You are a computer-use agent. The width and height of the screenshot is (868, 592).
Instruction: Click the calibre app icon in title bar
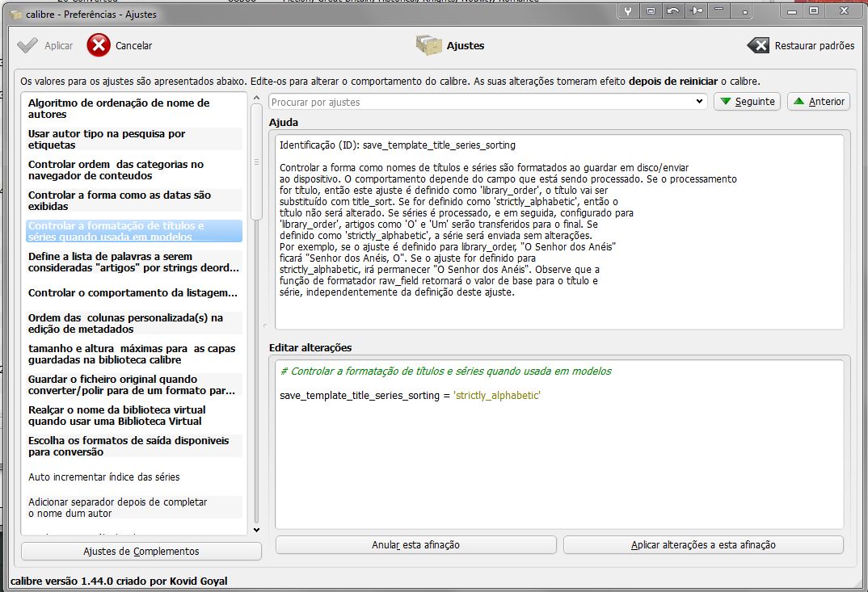(17, 15)
